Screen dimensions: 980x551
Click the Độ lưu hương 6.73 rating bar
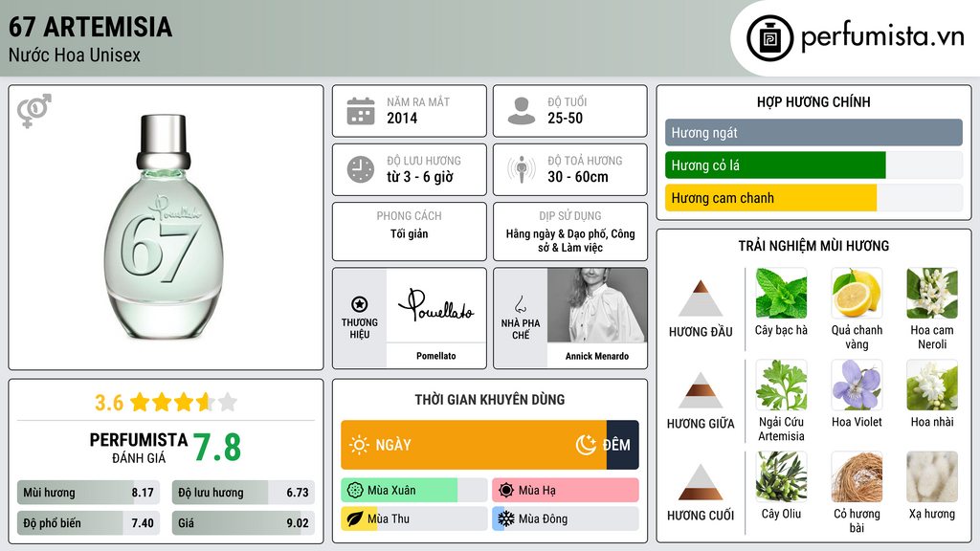(243, 493)
